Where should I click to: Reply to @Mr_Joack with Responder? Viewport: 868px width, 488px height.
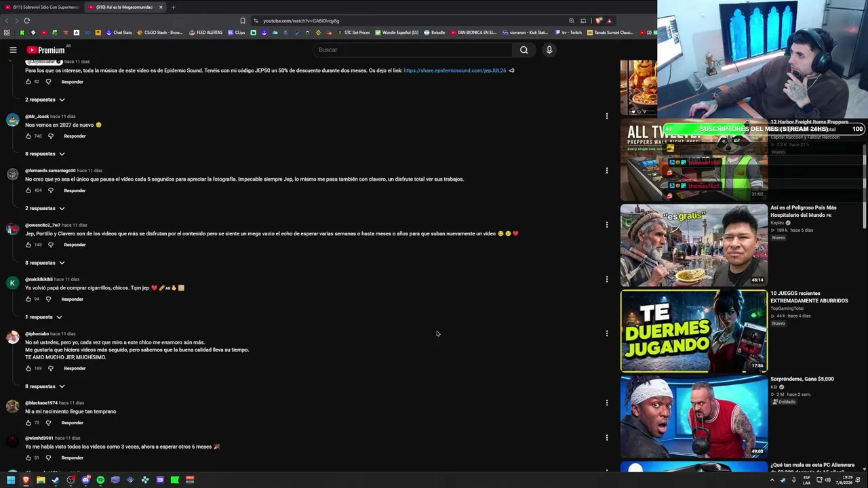[75, 136]
